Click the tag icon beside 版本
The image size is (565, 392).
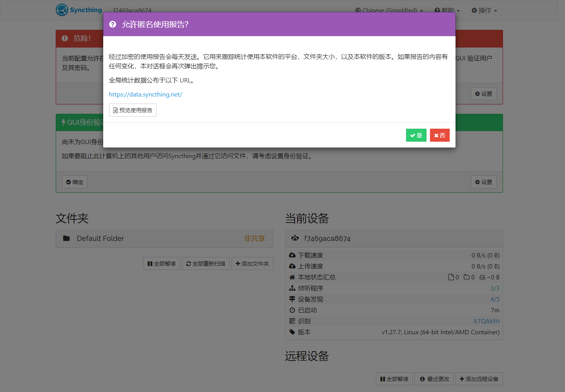(x=292, y=332)
